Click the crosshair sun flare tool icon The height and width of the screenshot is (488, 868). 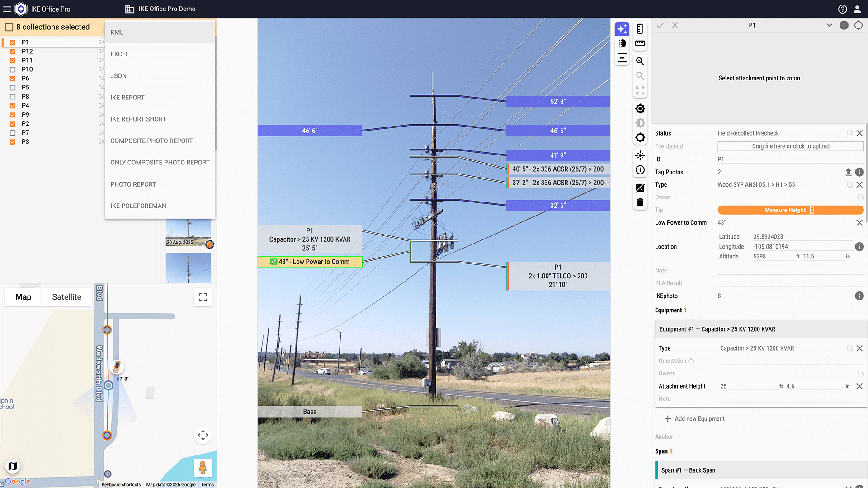coord(640,155)
